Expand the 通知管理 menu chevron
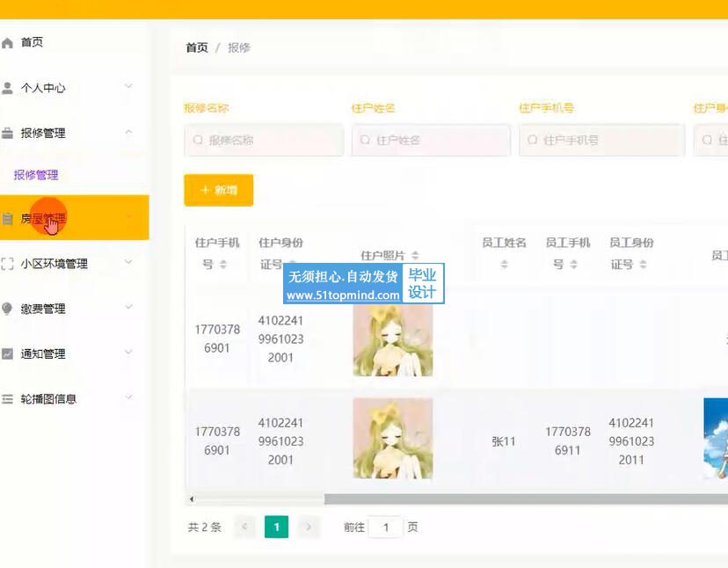728x568 pixels. click(128, 352)
